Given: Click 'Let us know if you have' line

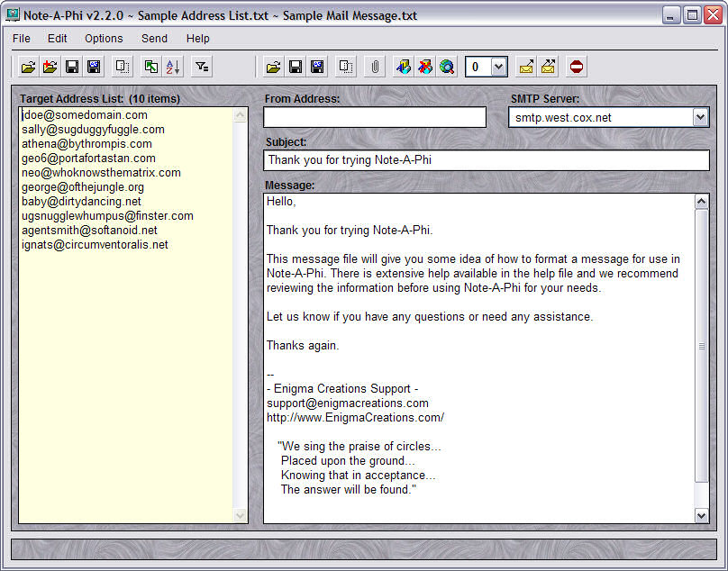Looking at the screenshot, I should (x=430, y=317).
